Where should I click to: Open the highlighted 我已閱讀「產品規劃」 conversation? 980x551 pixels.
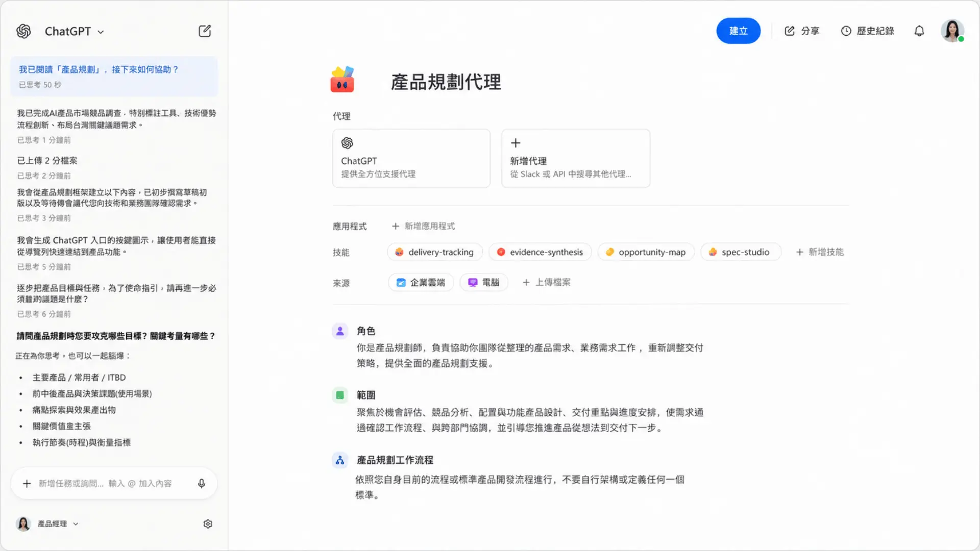114,77
